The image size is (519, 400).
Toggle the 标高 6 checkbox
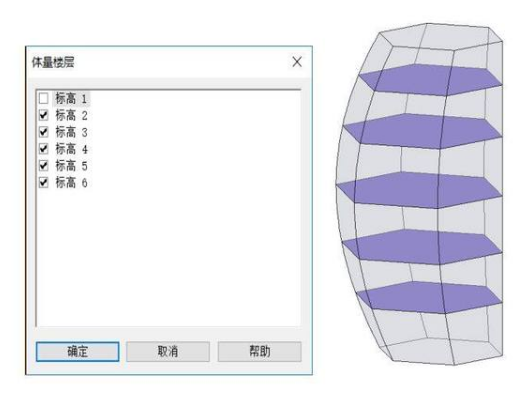[43, 182]
